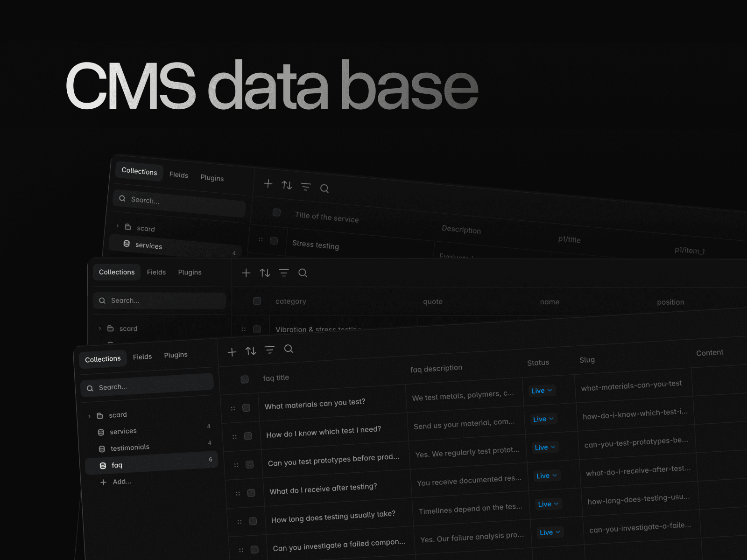Click sort arrows in the testimonials window toolbar
This screenshot has width=747, height=560.
click(x=265, y=273)
